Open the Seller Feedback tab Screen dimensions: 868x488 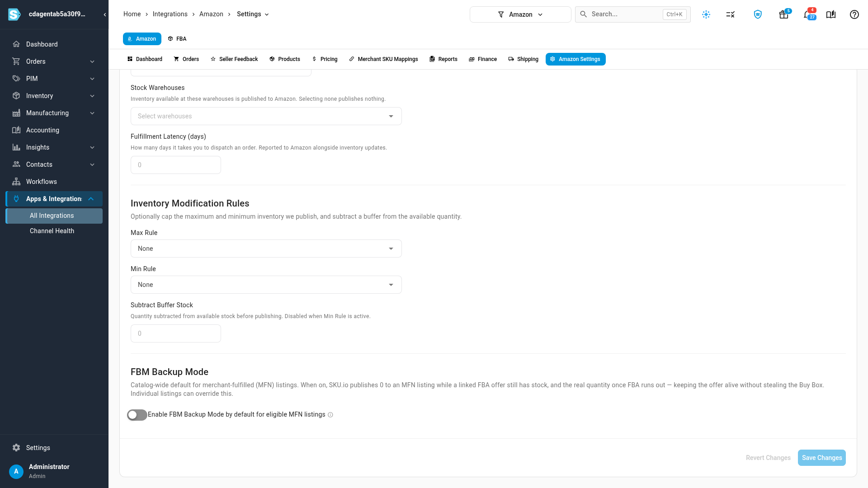click(234, 59)
